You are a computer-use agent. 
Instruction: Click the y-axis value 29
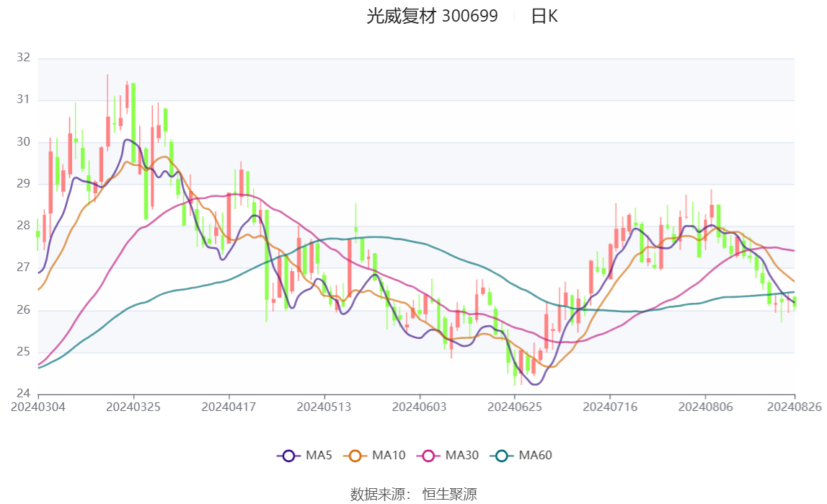click(x=24, y=183)
